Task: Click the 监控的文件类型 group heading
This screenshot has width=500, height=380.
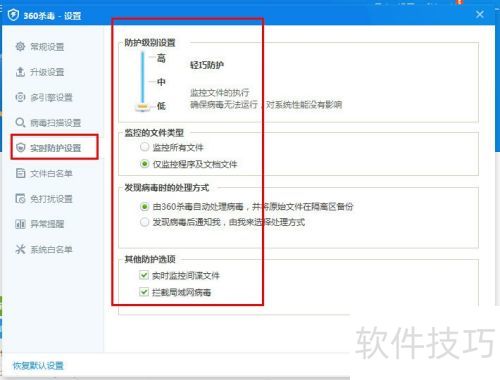Action: pyautogui.click(x=154, y=133)
